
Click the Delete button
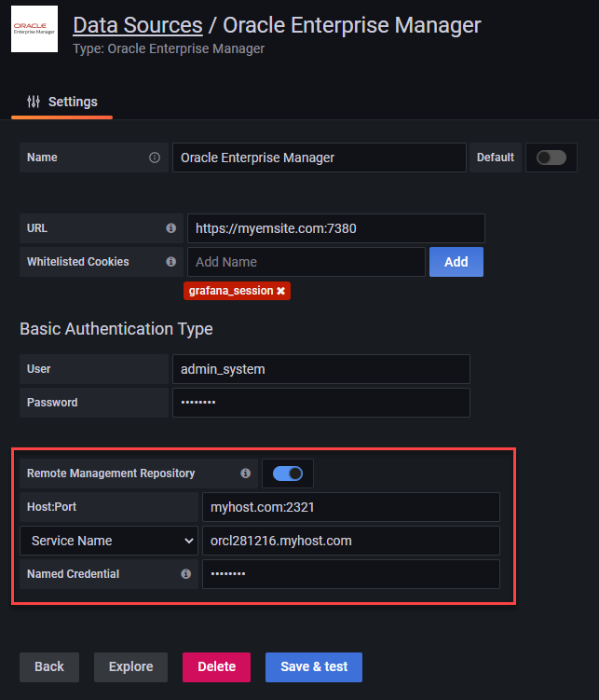pos(216,667)
